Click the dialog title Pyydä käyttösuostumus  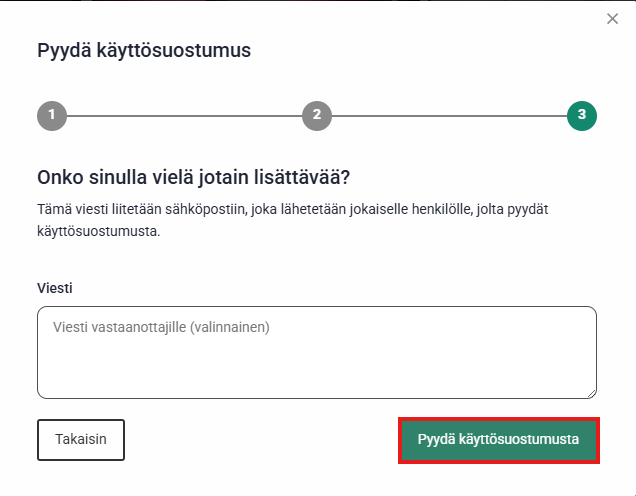[x=144, y=50]
